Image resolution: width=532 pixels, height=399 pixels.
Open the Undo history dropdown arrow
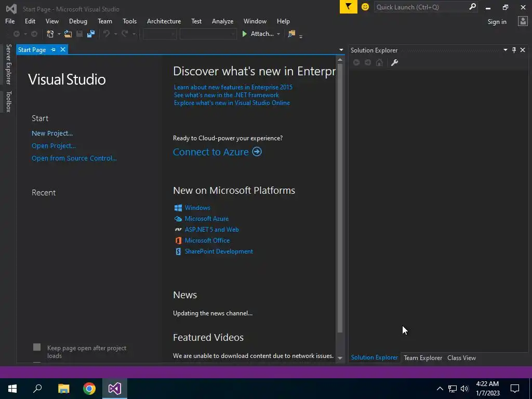click(x=115, y=34)
